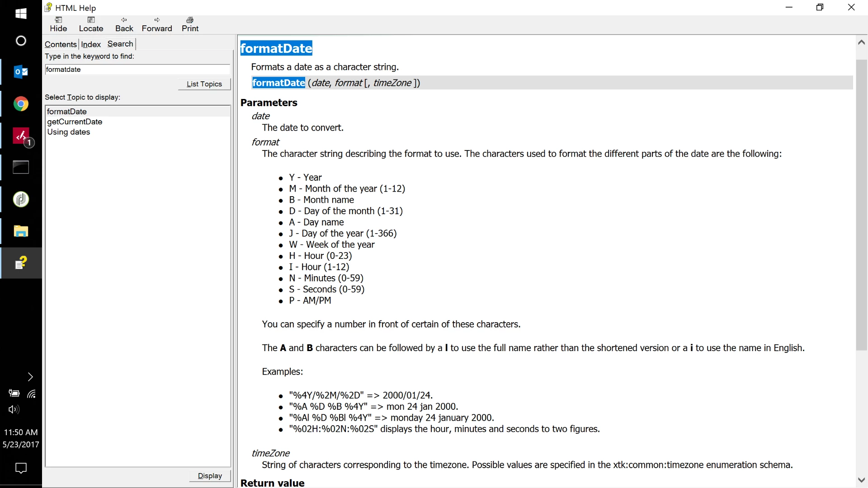The height and width of the screenshot is (488, 868).
Task: Print the current help topic
Action: point(190,24)
